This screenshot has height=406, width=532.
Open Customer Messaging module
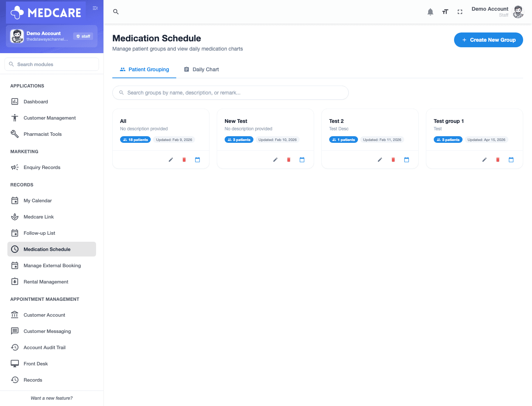[52, 331]
